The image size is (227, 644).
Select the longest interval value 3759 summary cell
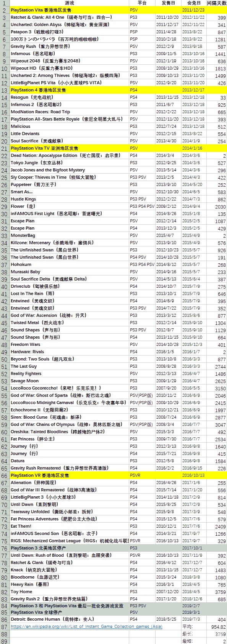(x=217, y=634)
